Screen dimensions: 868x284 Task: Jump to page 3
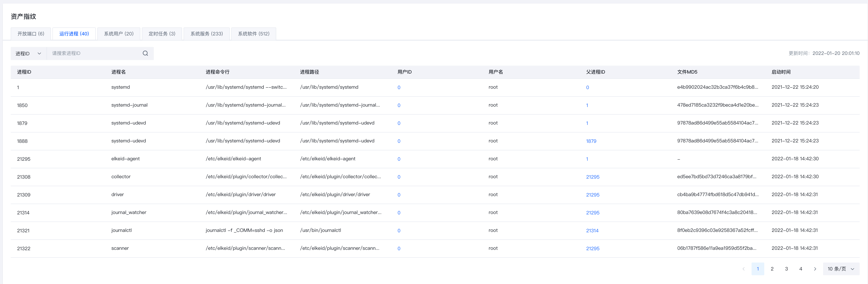tap(786, 269)
